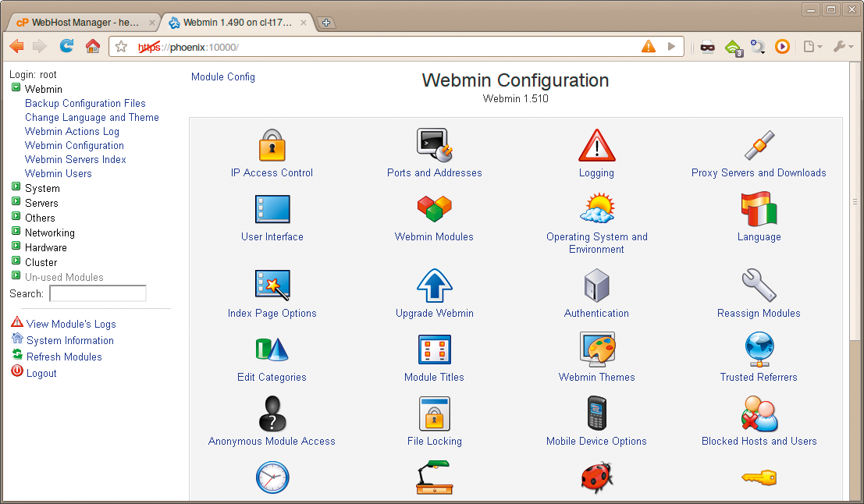The image size is (864, 504).
Task: Open the Webmin Modules manager
Action: click(x=434, y=216)
